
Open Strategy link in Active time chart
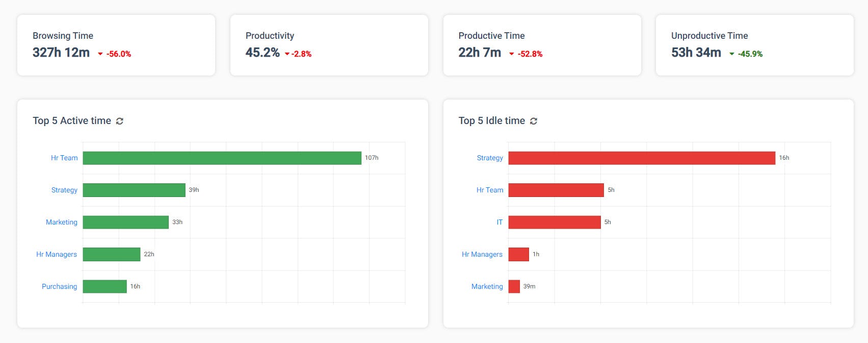coord(64,190)
